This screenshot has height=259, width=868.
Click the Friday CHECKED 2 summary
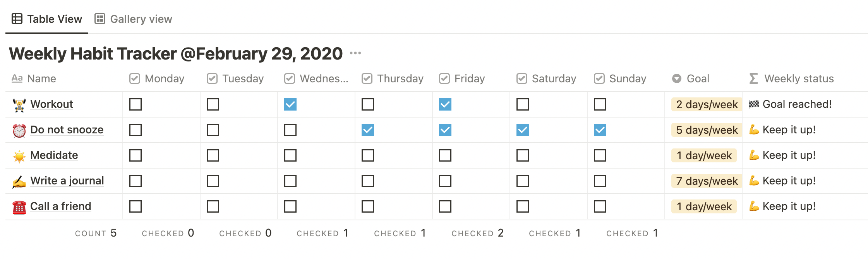[x=477, y=233]
